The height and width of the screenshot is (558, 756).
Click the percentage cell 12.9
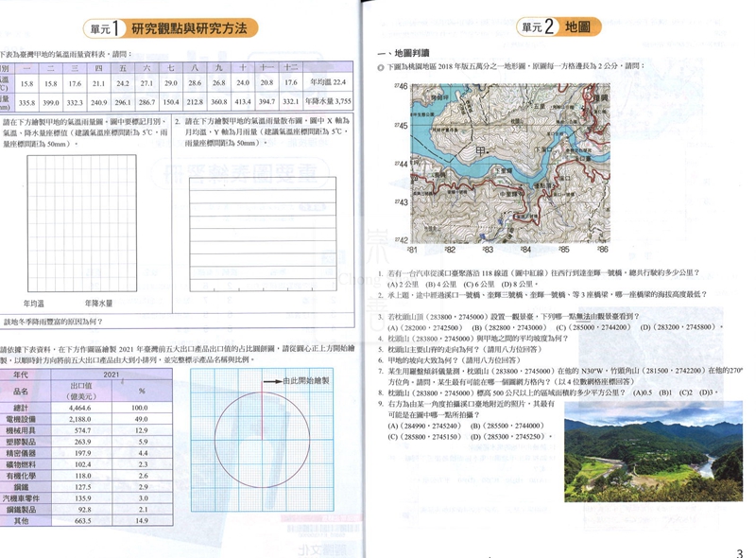(x=141, y=430)
